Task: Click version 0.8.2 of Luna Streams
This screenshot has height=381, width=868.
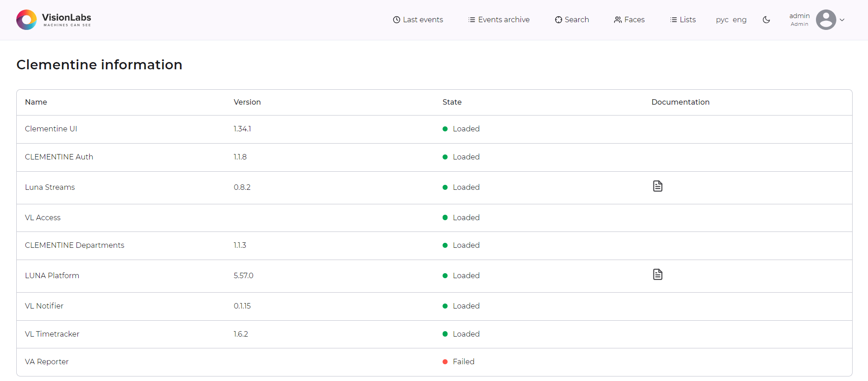Action: 242,187
